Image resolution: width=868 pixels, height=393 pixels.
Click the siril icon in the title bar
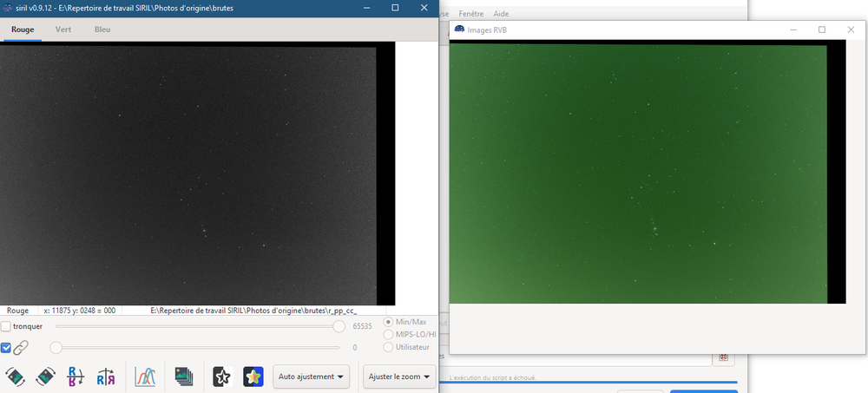coord(7,8)
